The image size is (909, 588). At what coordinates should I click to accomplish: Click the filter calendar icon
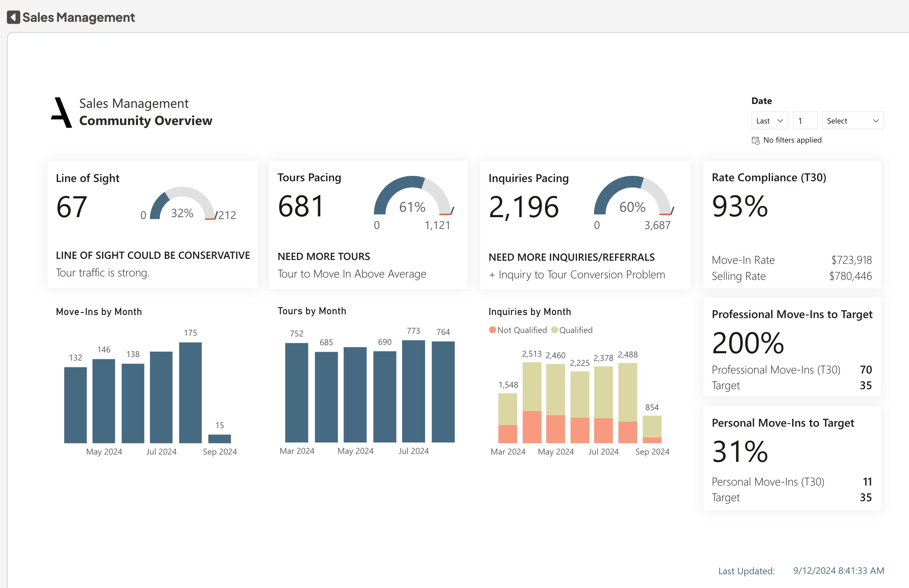tap(755, 140)
